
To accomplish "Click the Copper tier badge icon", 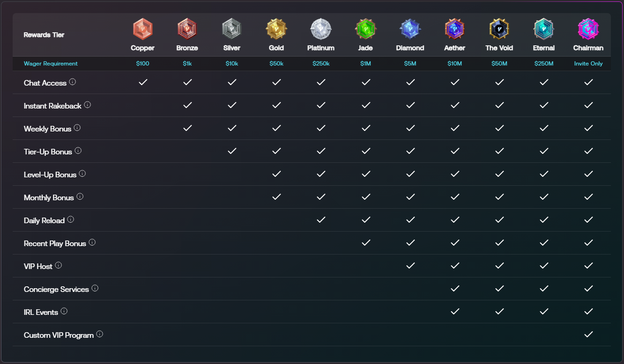I will pos(143,29).
